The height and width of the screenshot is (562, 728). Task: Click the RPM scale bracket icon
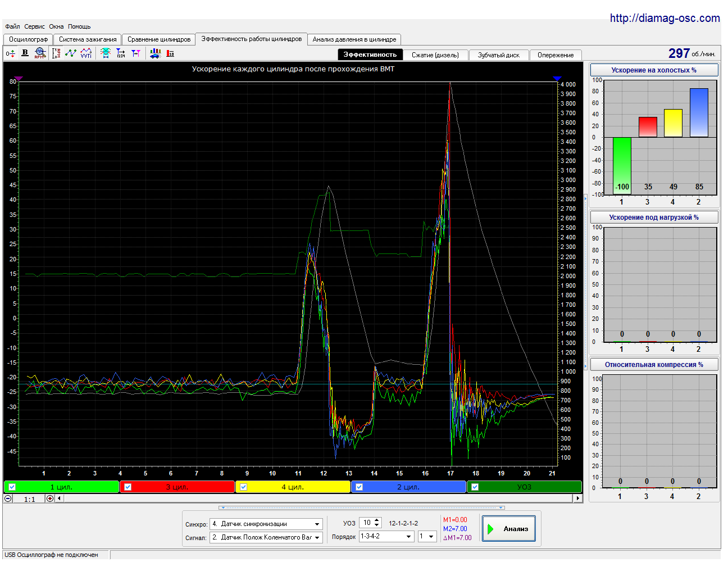point(56,53)
